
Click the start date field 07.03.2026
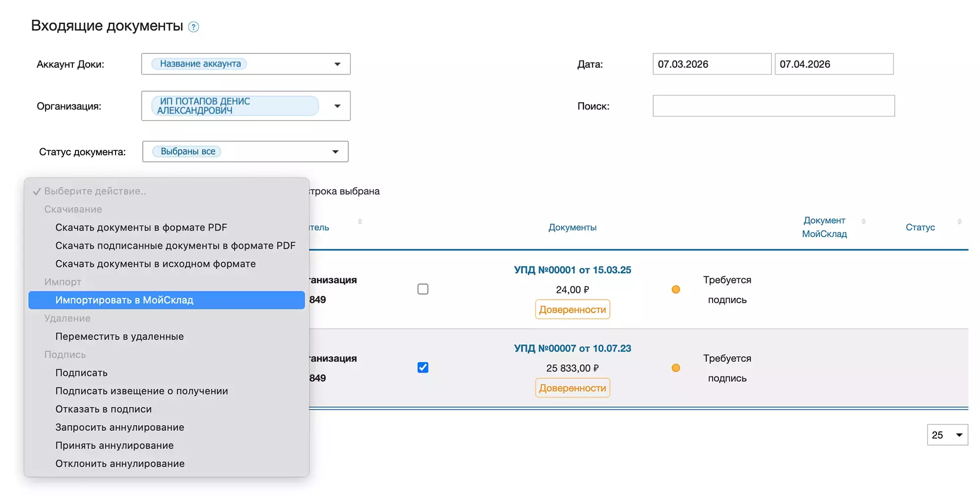point(711,64)
